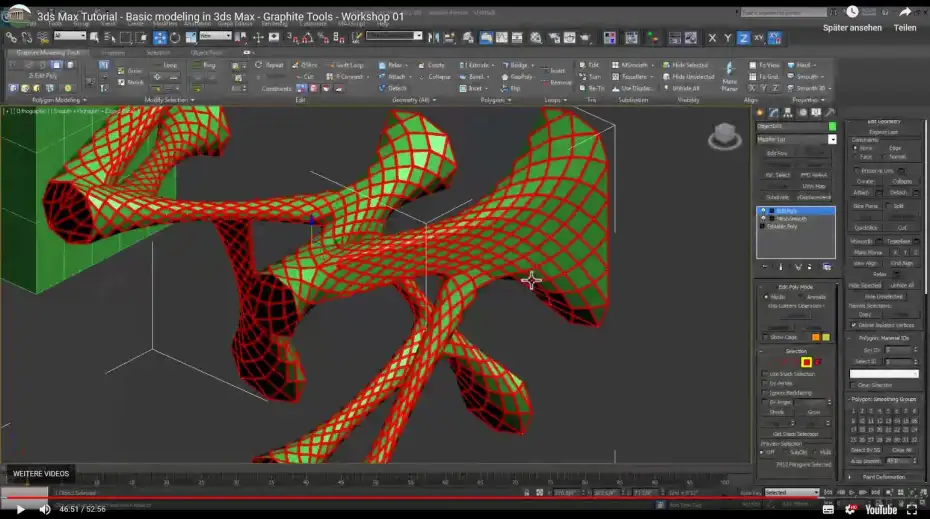Open the Modifier List dropdown
Image resolution: width=930 pixels, height=519 pixels.
832,139
